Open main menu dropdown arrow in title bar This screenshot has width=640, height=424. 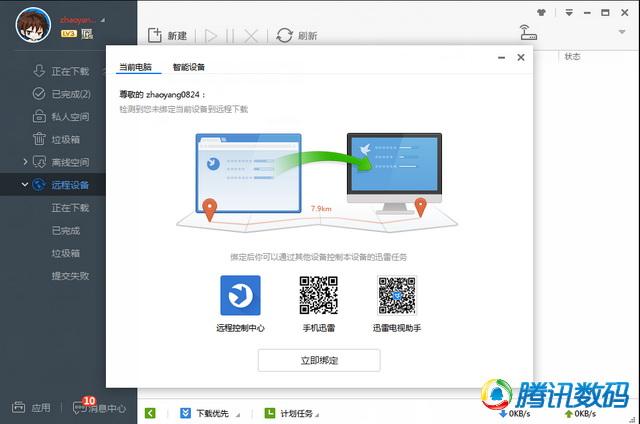[569, 13]
